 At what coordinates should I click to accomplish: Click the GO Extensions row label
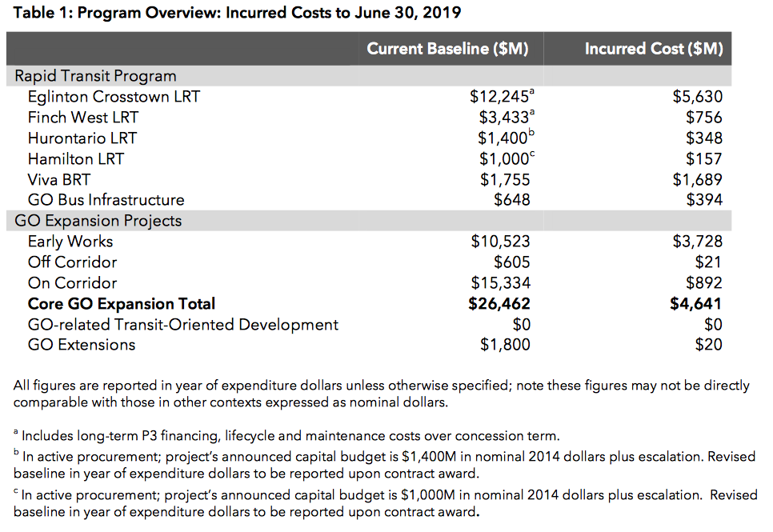click(x=82, y=345)
